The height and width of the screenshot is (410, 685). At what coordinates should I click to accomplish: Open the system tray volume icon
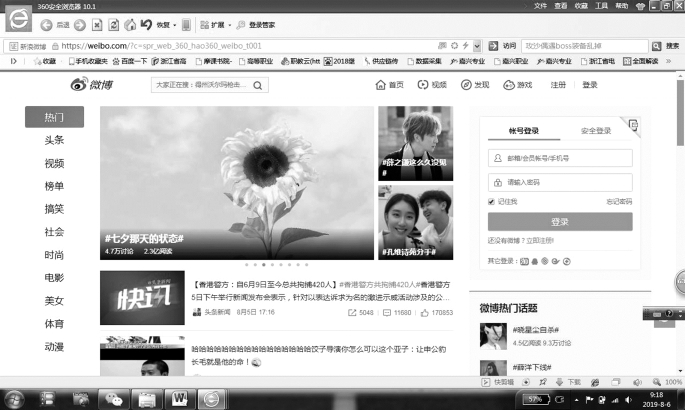click(x=629, y=400)
